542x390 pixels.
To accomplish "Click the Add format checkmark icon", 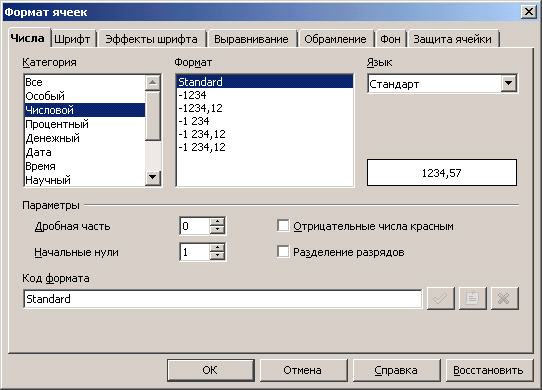I will pos(440,298).
